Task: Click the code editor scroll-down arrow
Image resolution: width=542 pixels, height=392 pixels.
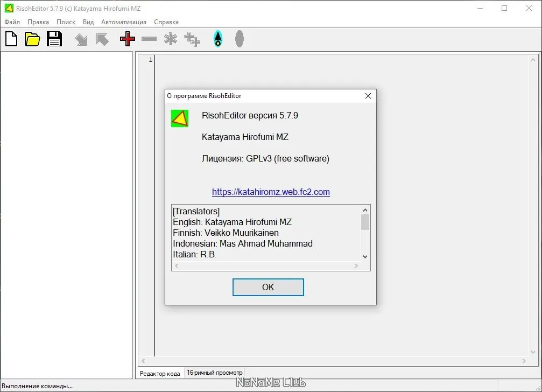Action: pyautogui.click(x=533, y=352)
